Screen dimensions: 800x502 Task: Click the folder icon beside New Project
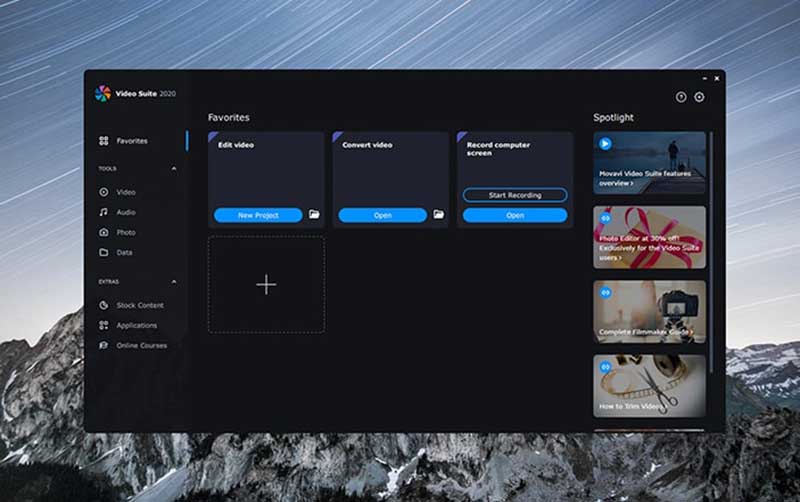314,215
